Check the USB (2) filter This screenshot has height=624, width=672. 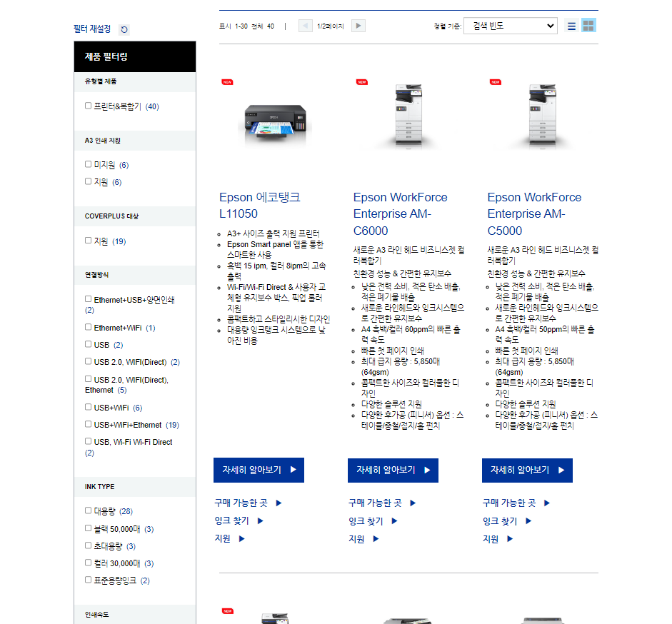click(89, 344)
